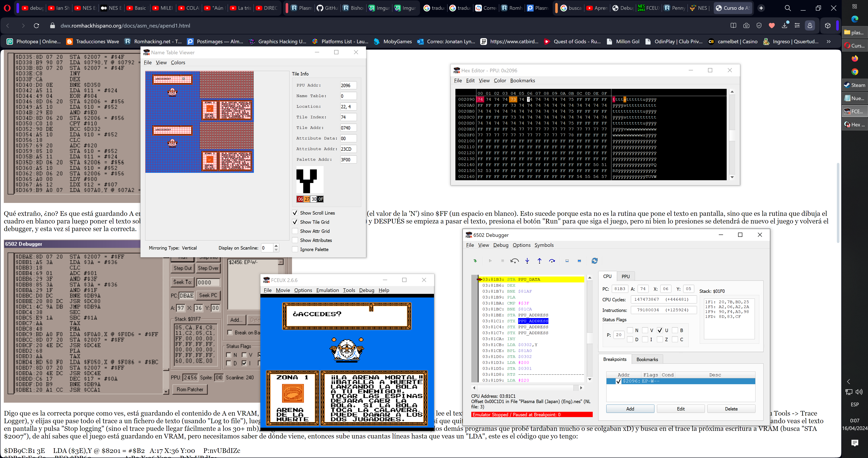The image size is (868, 458).
Task: Click the Add breakpoint button
Action: click(x=630, y=409)
